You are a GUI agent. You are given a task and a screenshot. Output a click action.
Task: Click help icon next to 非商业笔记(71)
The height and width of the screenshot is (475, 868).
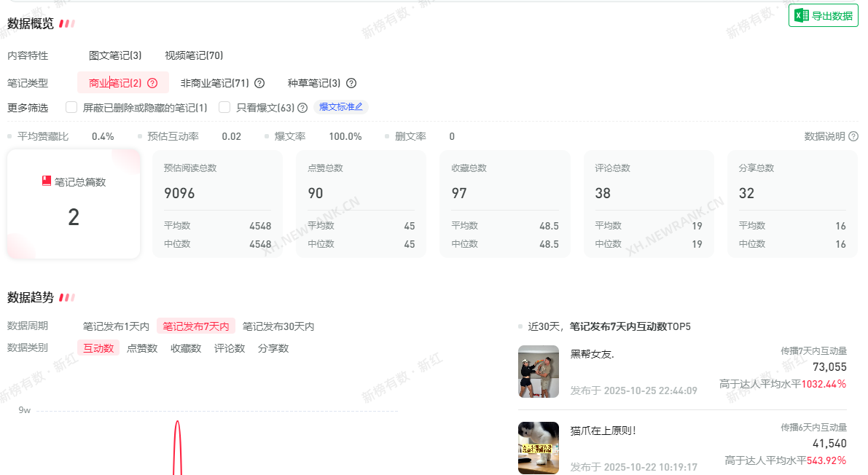pyautogui.click(x=259, y=83)
